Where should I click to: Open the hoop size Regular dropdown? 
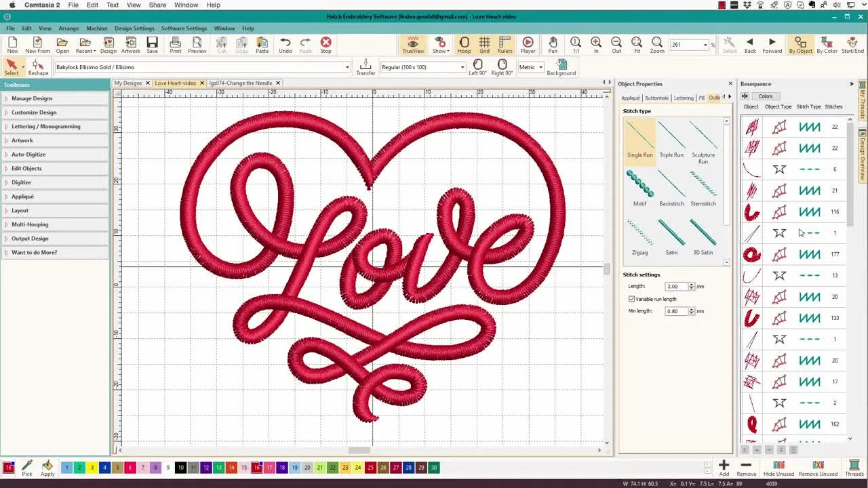pos(462,67)
